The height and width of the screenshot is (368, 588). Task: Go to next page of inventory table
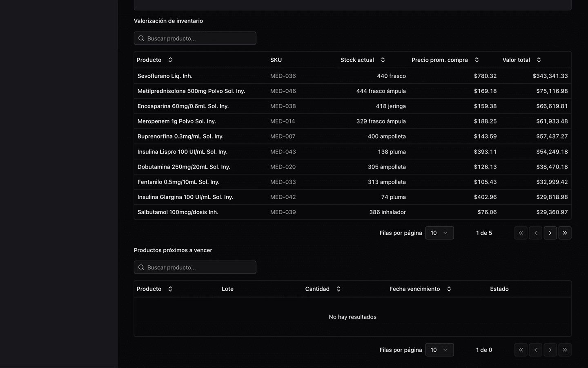tap(550, 233)
